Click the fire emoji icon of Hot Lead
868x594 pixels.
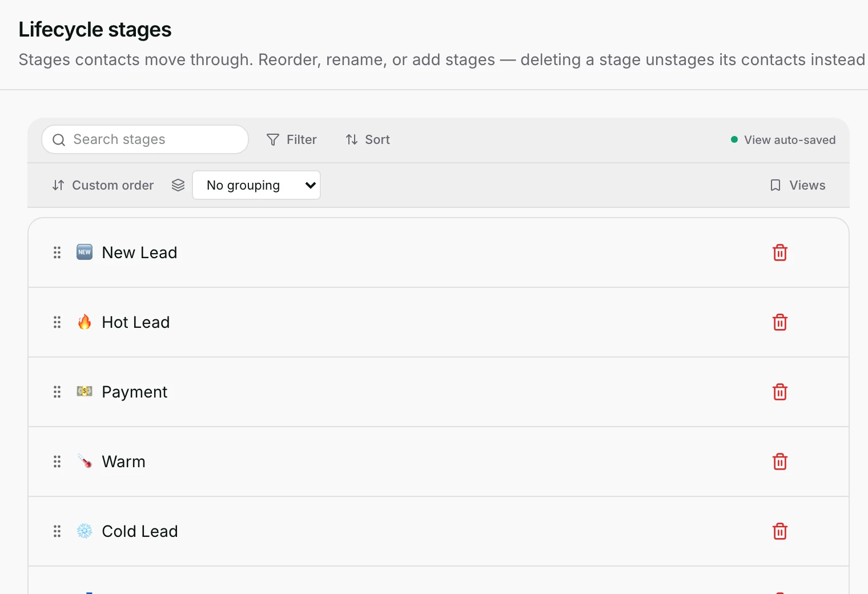point(85,322)
